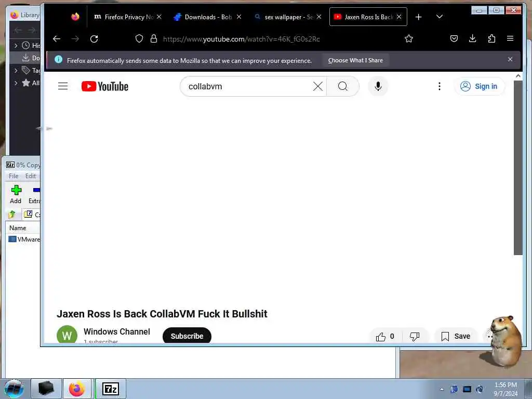Open a new Firefox tab
The width and height of the screenshot is (532, 399).
tap(419, 17)
